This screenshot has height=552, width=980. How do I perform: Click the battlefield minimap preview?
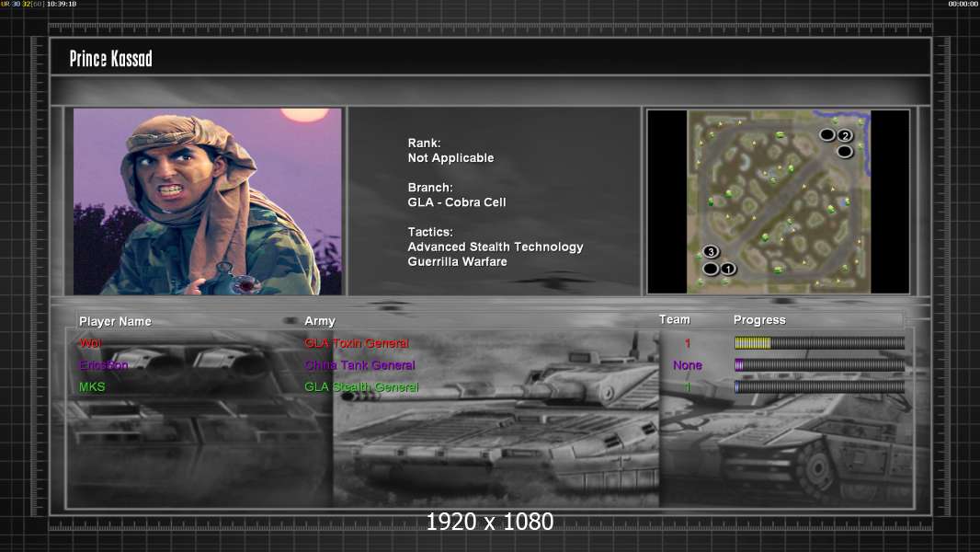[x=778, y=201]
